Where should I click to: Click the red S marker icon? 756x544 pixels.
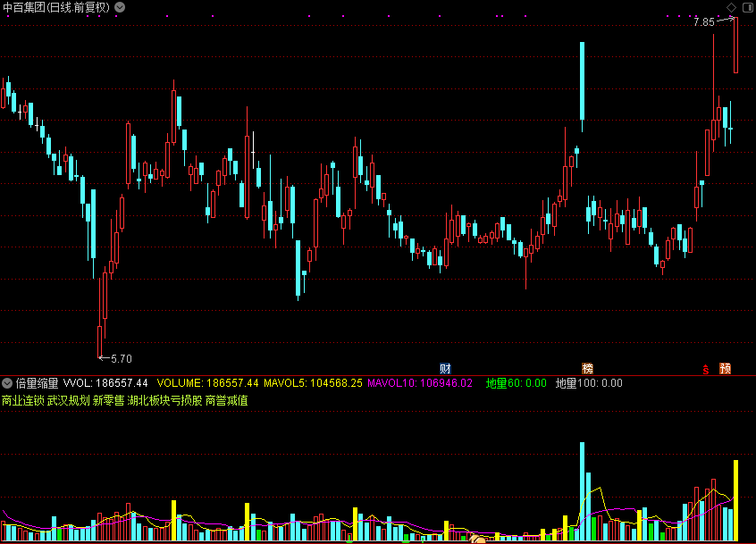(705, 370)
